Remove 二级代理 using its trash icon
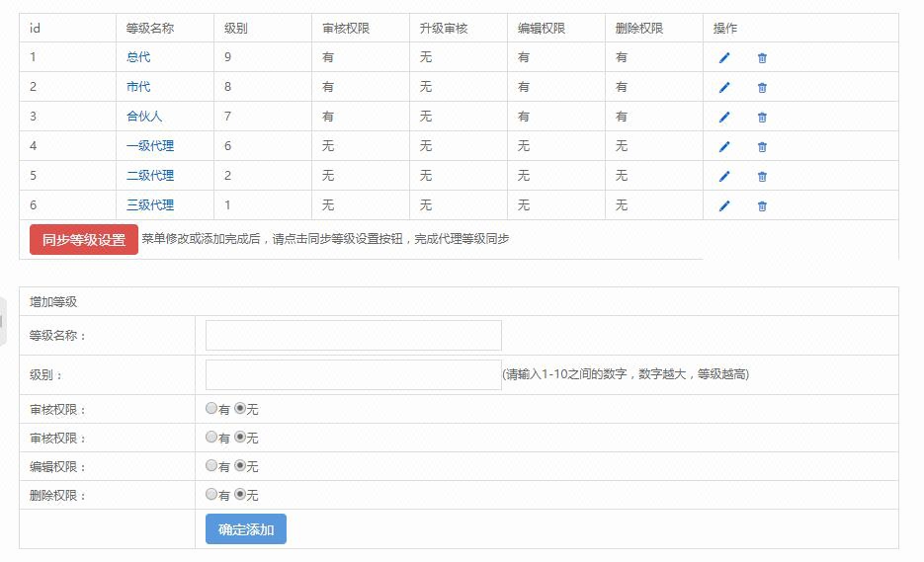The height and width of the screenshot is (562, 924). click(x=762, y=176)
